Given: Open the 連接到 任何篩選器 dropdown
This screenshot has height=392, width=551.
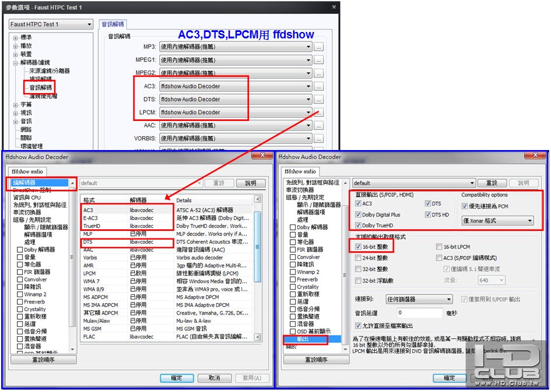Looking at the screenshot, I should pyautogui.click(x=419, y=300).
